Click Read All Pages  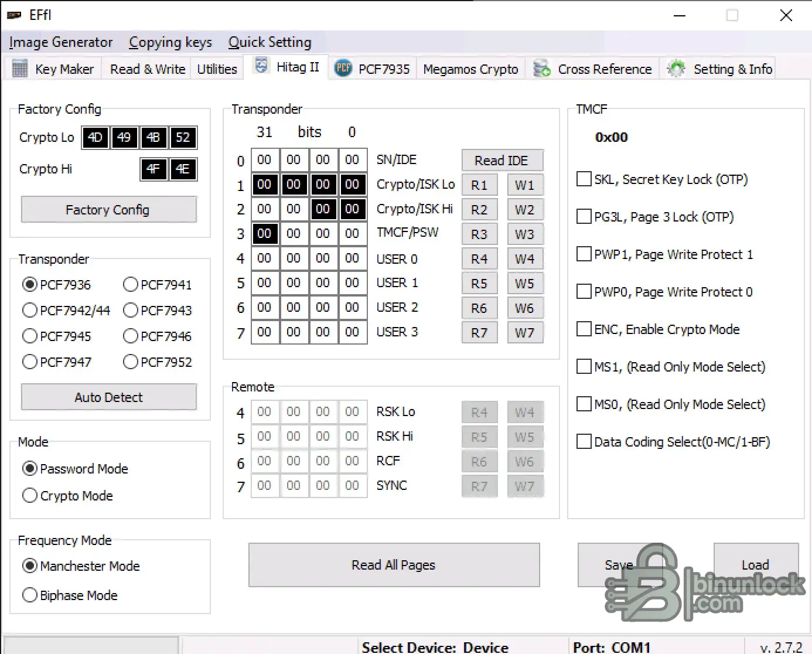(x=394, y=565)
